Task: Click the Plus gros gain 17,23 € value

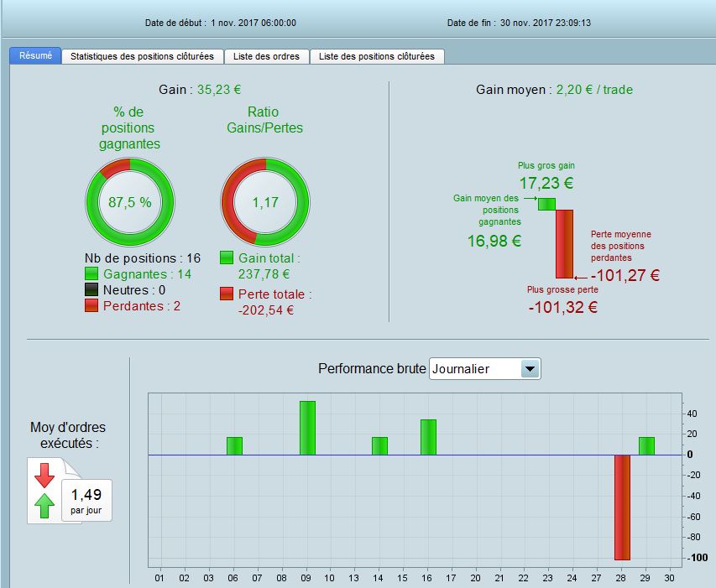Action: click(546, 184)
